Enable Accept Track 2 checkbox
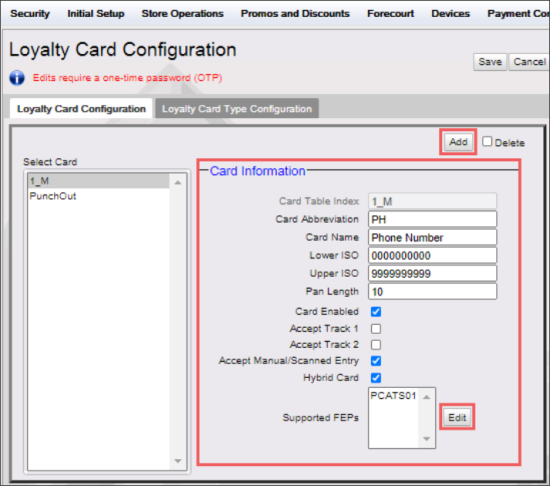The image size is (550, 486). pyautogui.click(x=376, y=345)
